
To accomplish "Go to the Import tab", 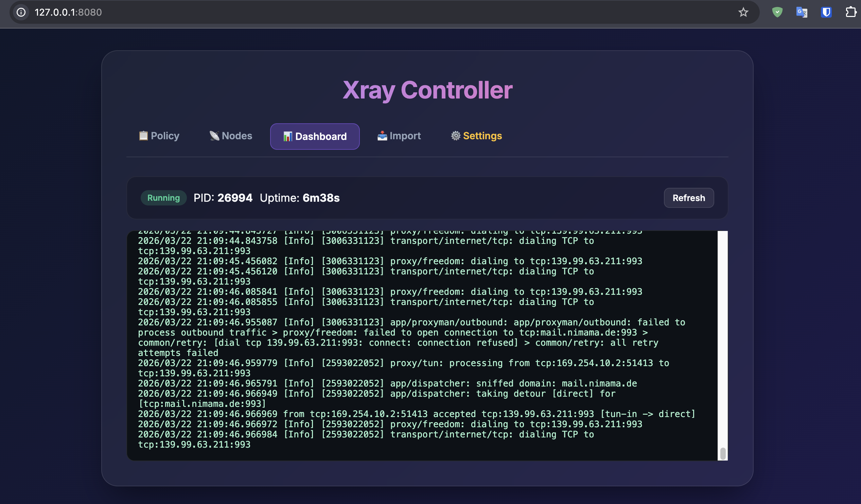I will tap(405, 136).
